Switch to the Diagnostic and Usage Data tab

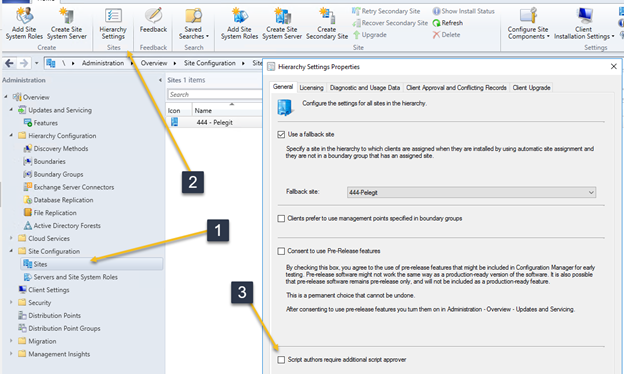[365, 88]
